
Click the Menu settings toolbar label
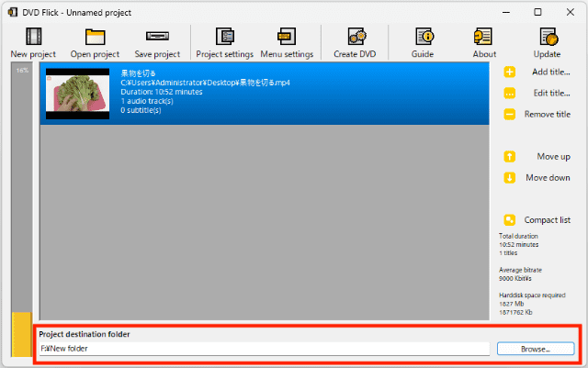click(287, 54)
